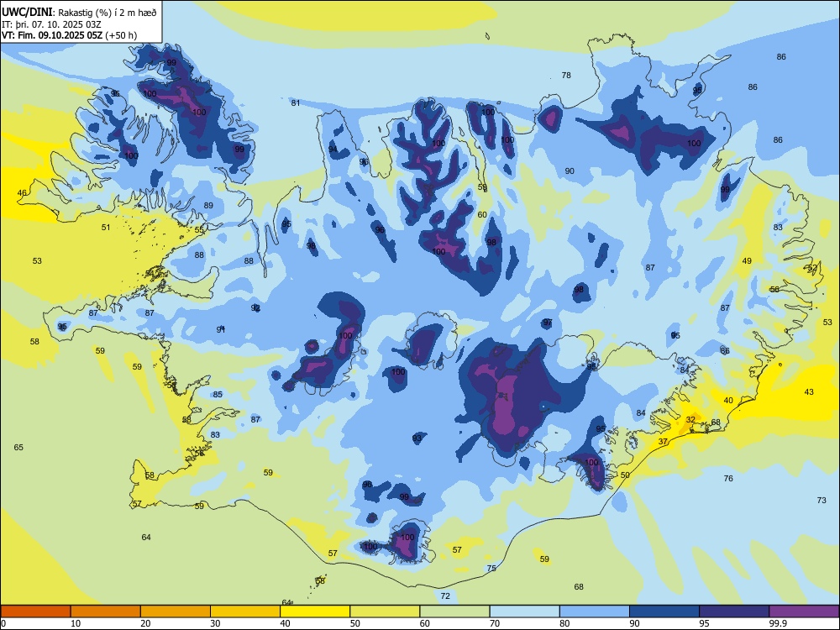This screenshot has height=630, width=840.
Task: Click the 'VT: Fim. 09.10.2025 05Z (+50 h)' line
Action: pyautogui.click(x=69, y=35)
